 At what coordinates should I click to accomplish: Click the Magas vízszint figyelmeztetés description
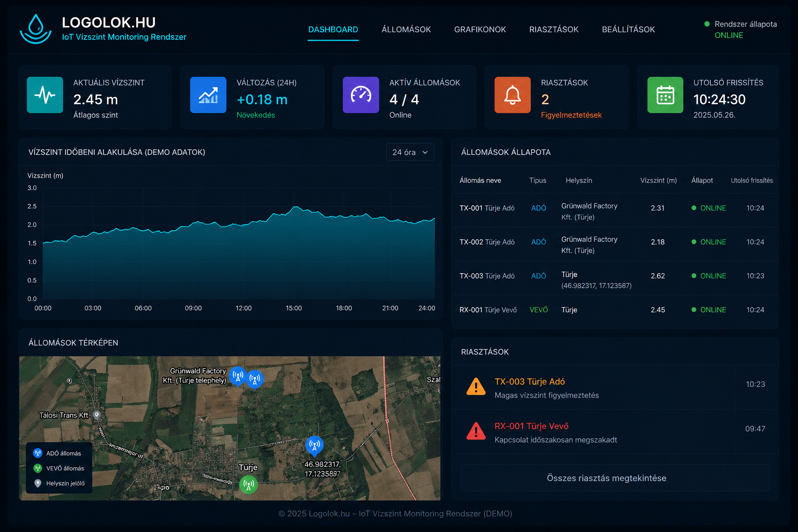(x=547, y=395)
